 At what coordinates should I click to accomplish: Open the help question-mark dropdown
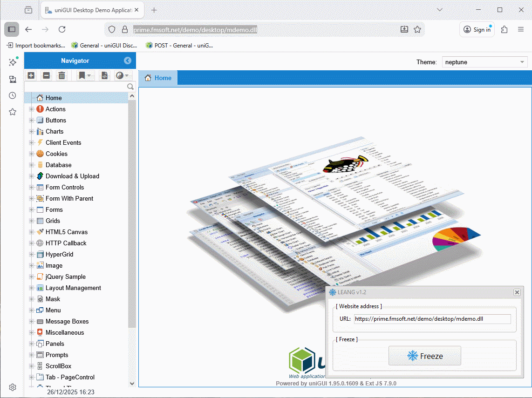point(122,75)
